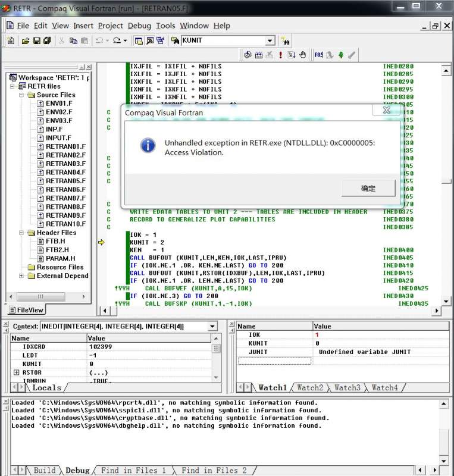Screen dimensions: 454x476
Task: Open the KUNIT find combo box dropdown
Action: pos(270,40)
